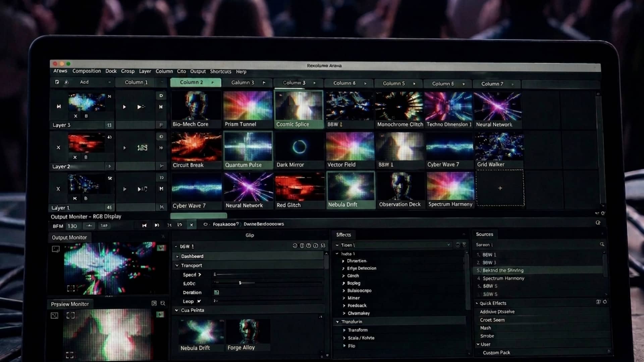Adjust the Speed slider
This screenshot has width=644, height=362.
(x=268, y=275)
